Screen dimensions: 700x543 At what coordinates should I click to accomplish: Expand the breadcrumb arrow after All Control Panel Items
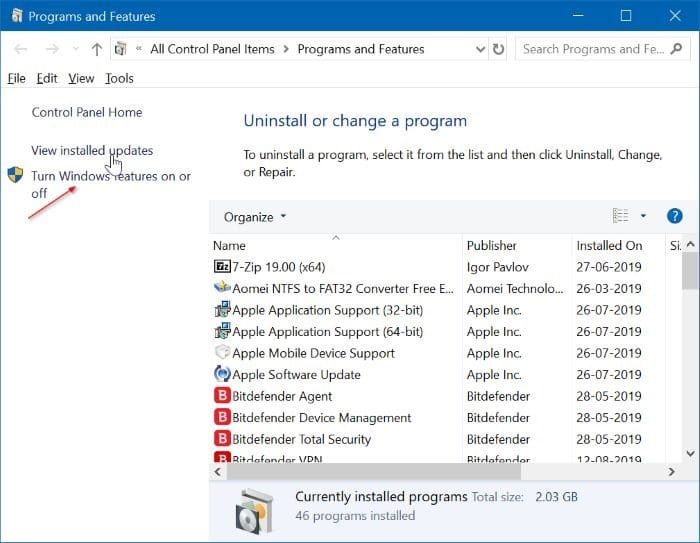286,49
